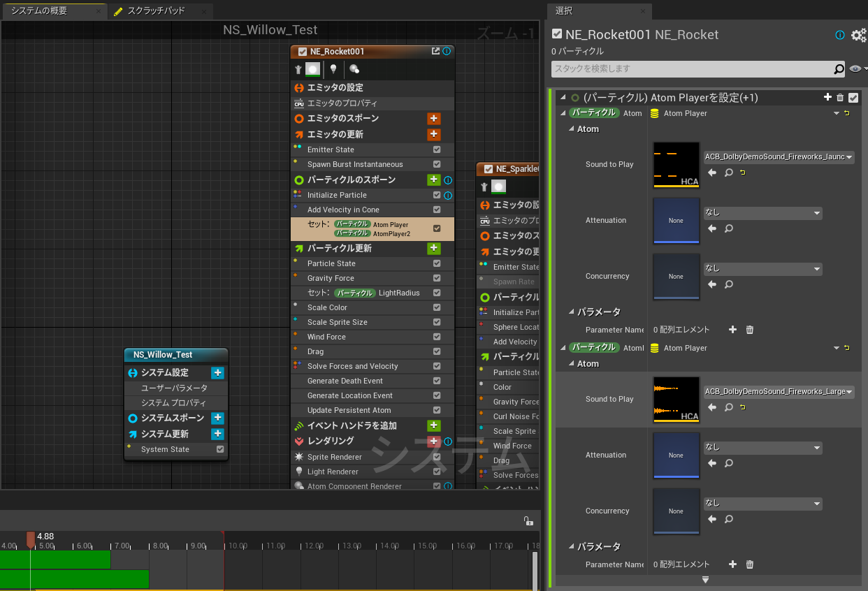Toggle the timeline lock icon
Image resolution: width=868 pixels, height=591 pixels.
click(529, 521)
